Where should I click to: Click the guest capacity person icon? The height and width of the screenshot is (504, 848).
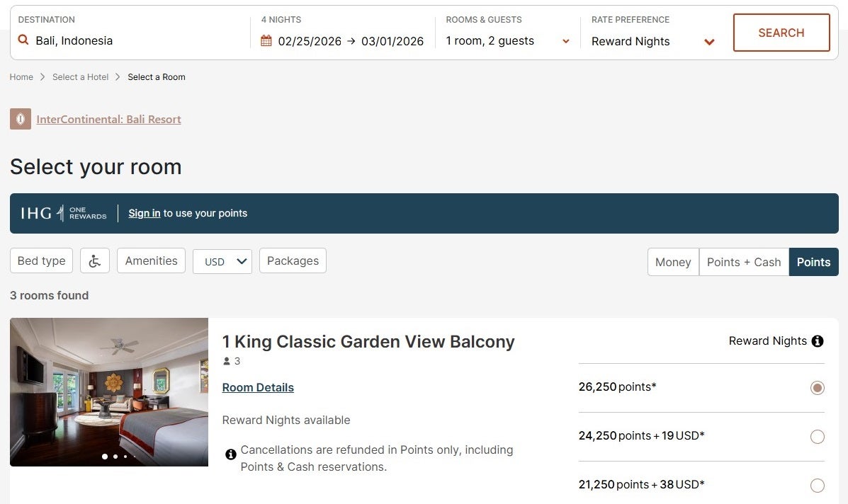click(x=227, y=362)
